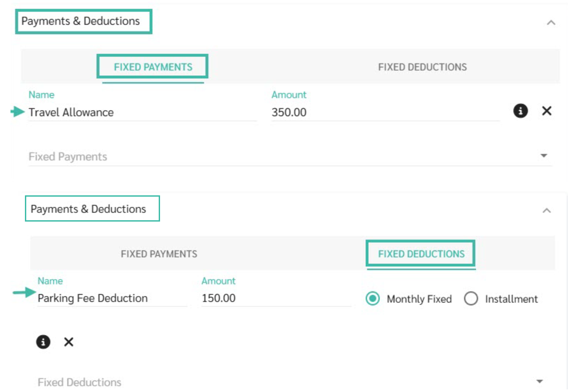
Task: Select the highlighted Fixed Payments tab
Action: pos(153,67)
